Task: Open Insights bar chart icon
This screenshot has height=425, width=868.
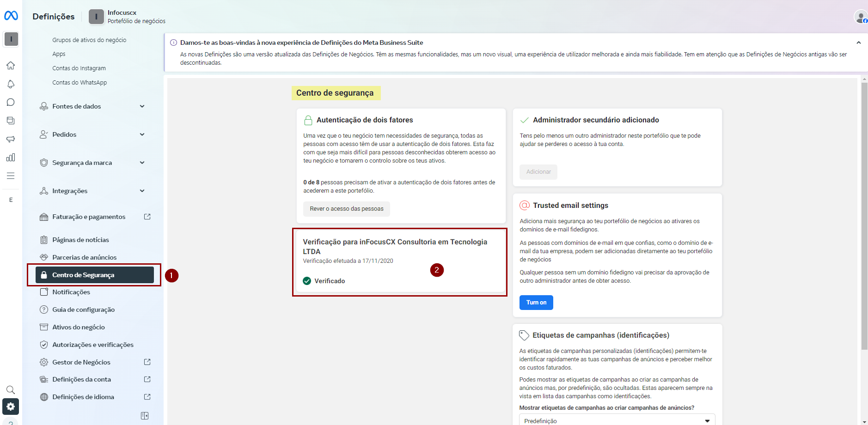Action: pos(11,158)
